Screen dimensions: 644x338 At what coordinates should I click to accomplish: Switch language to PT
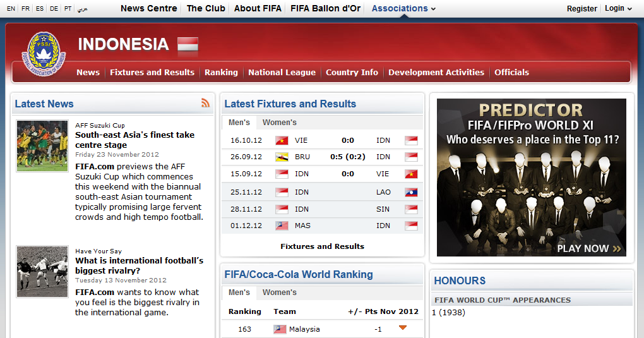click(68, 9)
